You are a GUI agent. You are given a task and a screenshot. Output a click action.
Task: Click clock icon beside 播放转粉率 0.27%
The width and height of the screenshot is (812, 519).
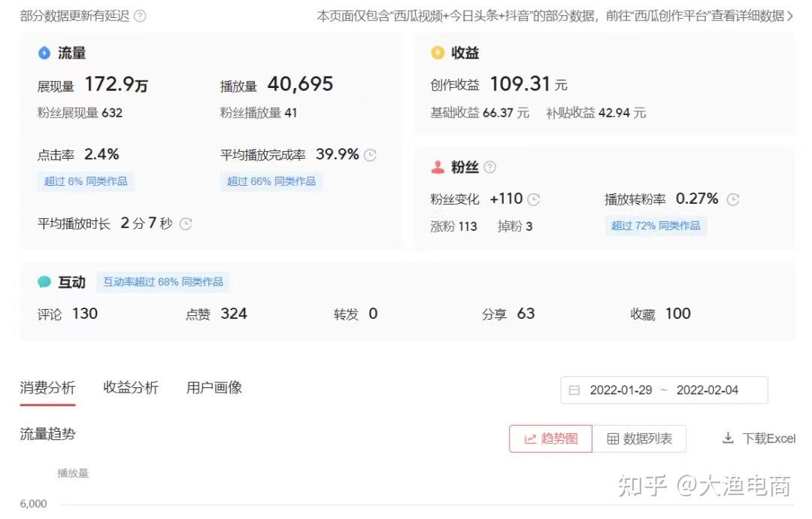(x=733, y=199)
